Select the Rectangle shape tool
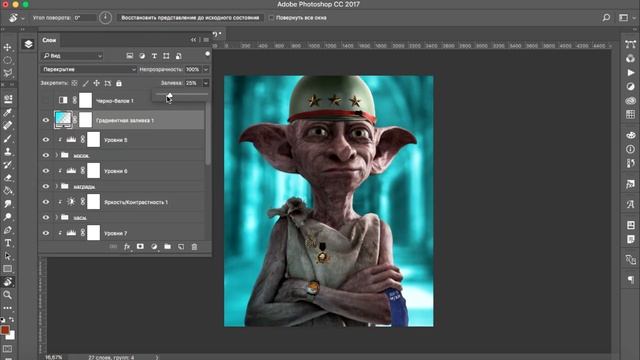The height and width of the screenshot is (360, 640). pos(7,269)
